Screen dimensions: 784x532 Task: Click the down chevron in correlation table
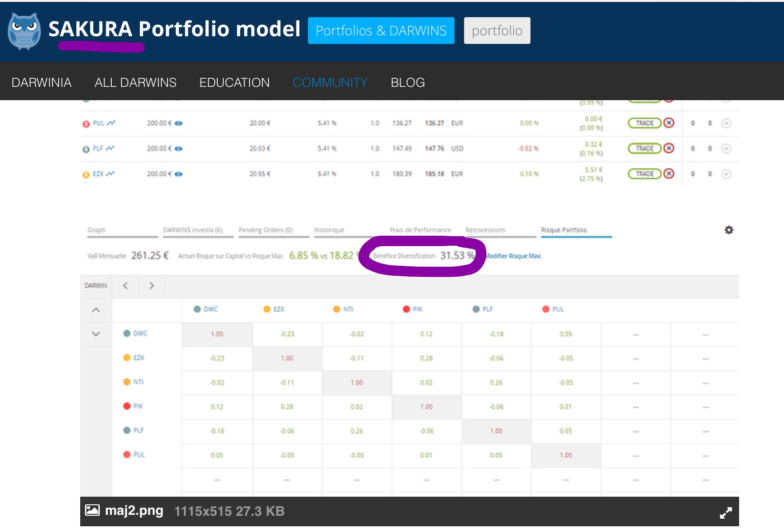point(96,334)
